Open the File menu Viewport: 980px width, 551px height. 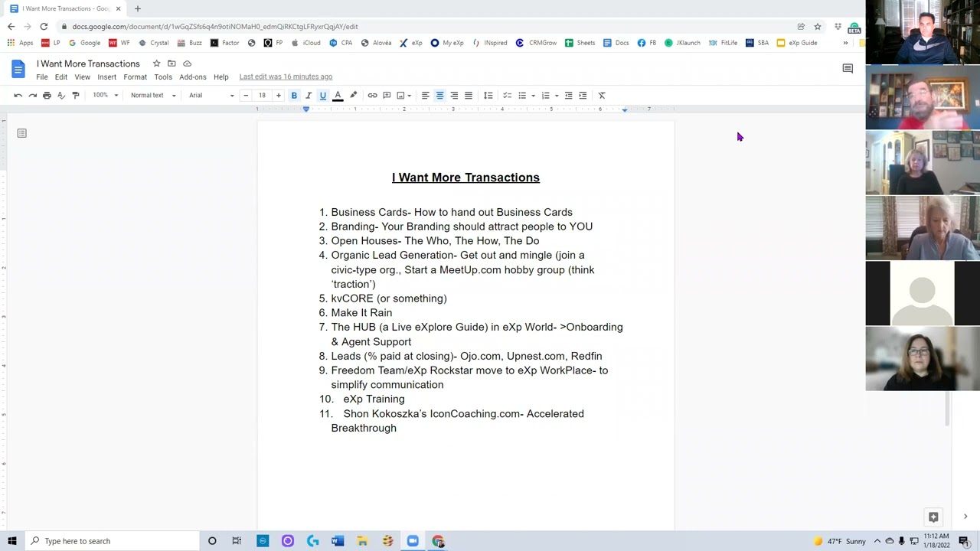tap(42, 77)
